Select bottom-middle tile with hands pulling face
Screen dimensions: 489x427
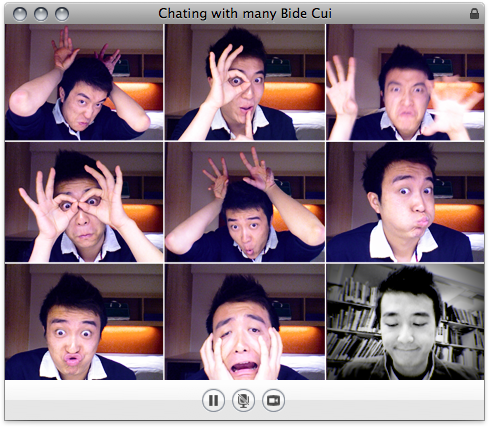coord(245,322)
